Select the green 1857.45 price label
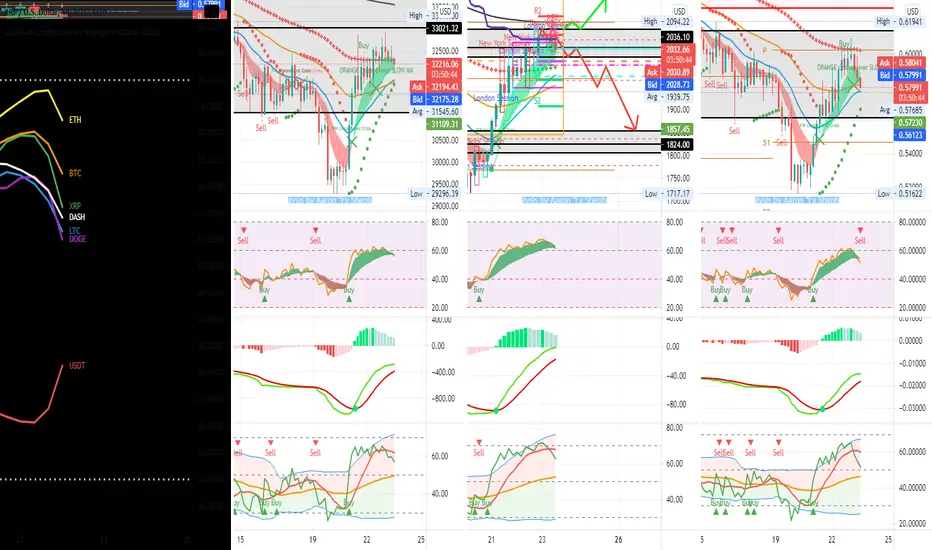This screenshot has height=550, width=932. [678, 129]
